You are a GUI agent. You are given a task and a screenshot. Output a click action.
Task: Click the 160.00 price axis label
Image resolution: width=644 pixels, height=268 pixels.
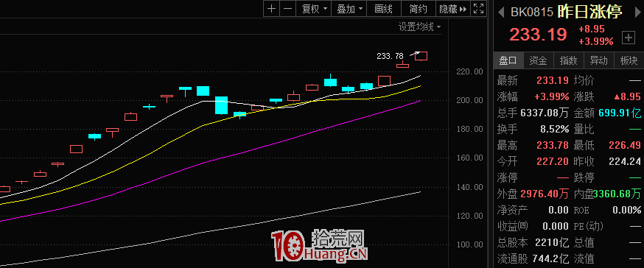coord(470,158)
